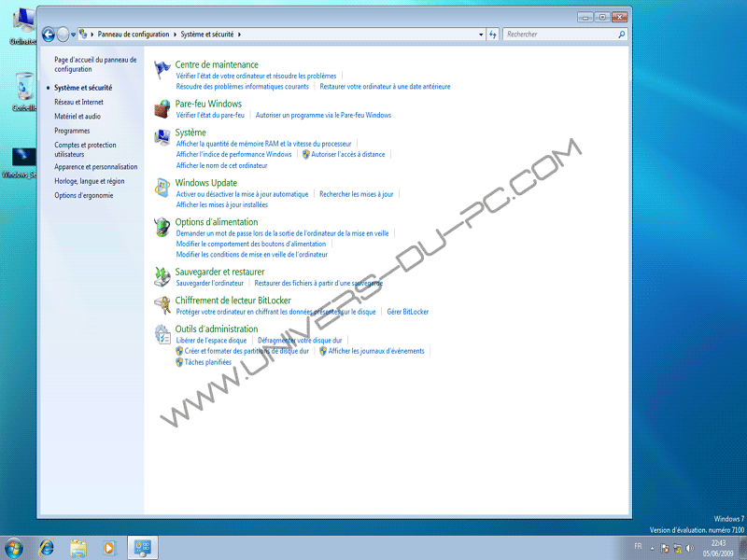
Task: Select Matériel et audio in sidebar
Action: [78, 116]
